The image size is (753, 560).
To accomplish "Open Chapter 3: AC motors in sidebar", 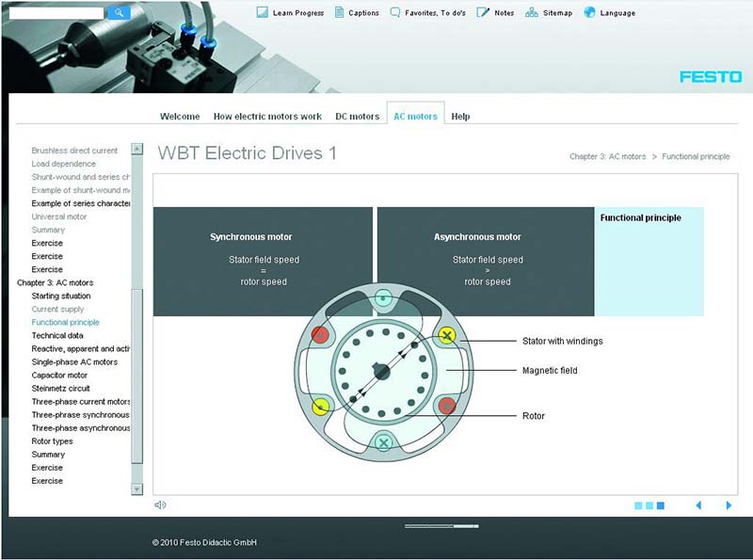I will pyautogui.click(x=56, y=282).
